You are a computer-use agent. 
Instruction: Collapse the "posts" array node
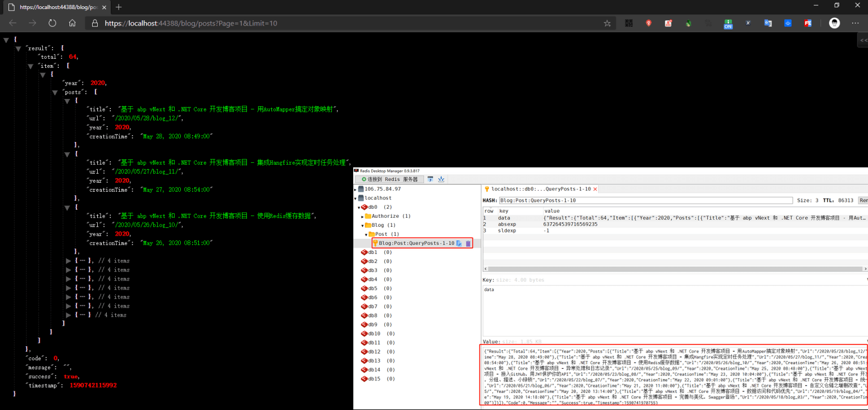coord(55,92)
